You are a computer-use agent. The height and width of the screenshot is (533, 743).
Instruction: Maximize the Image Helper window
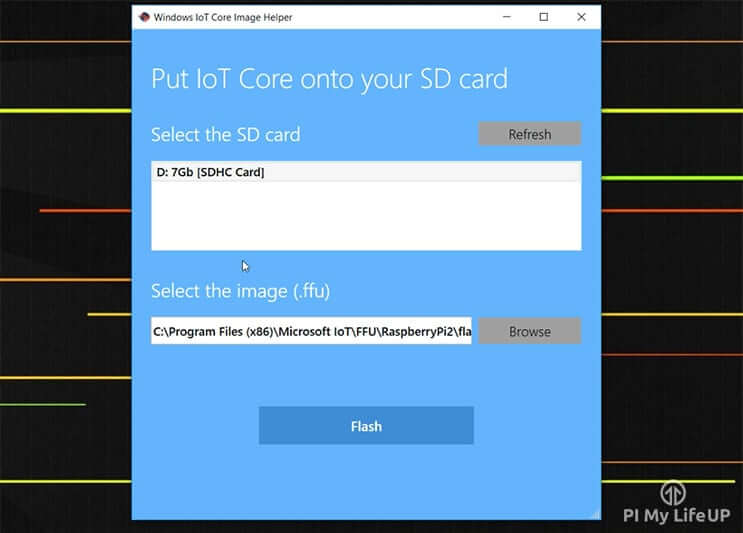tap(544, 17)
